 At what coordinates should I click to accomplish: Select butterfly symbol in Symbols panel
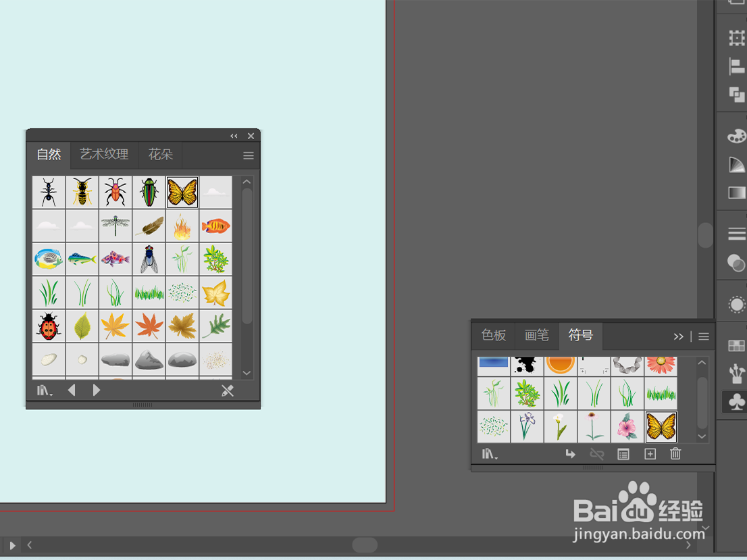coord(661,426)
